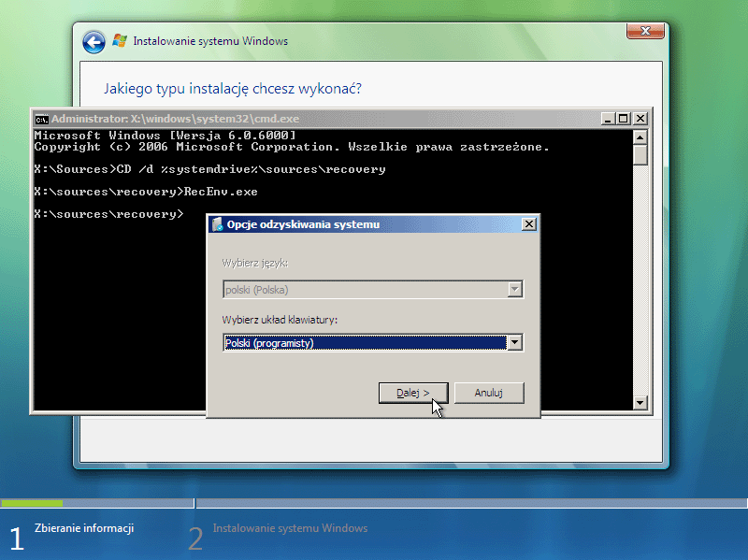Click step 2 'Instalowanie systemu Windows' label
748x560 pixels.
(290, 528)
